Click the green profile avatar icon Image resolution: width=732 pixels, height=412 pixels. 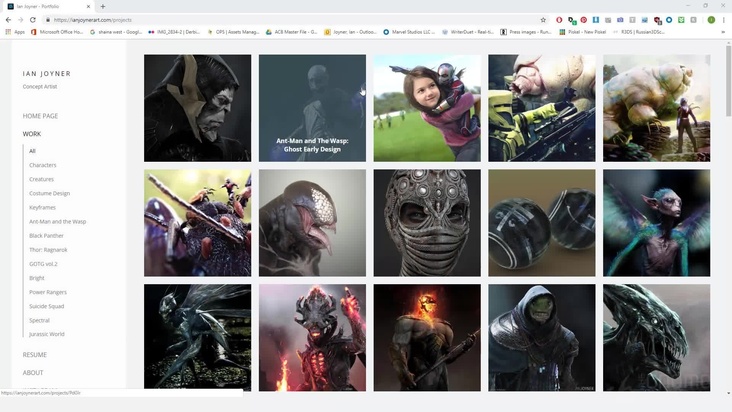(x=711, y=19)
